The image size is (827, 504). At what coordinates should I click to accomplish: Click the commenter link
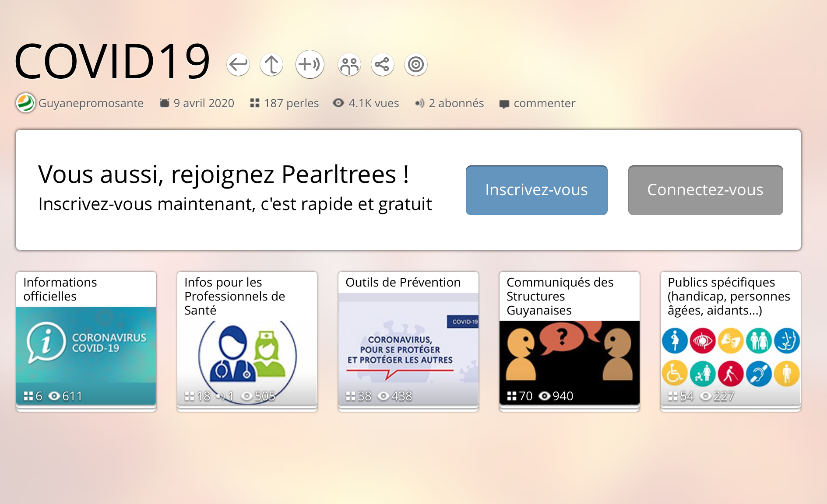coord(545,103)
